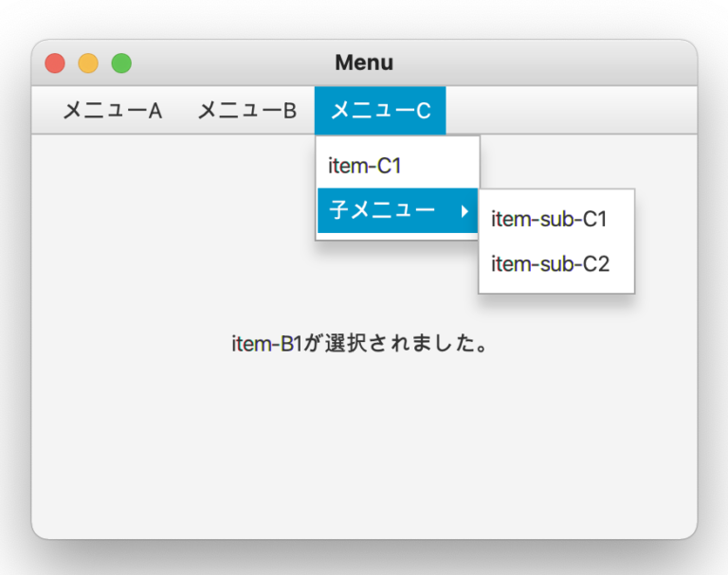Image resolution: width=728 pixels, height=575 pixels.
Task: Pick item-sub-C1 in the submenu
Action: 556,219
